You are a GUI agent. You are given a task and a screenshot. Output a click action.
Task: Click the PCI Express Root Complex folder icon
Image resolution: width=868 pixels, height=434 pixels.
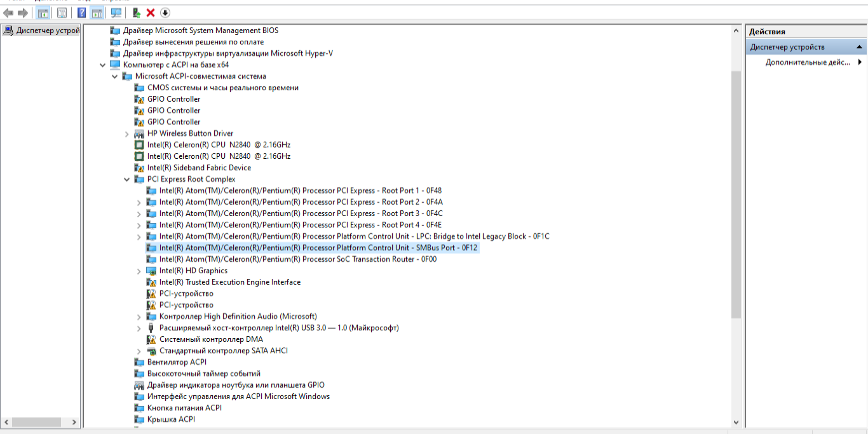[139, 179]
